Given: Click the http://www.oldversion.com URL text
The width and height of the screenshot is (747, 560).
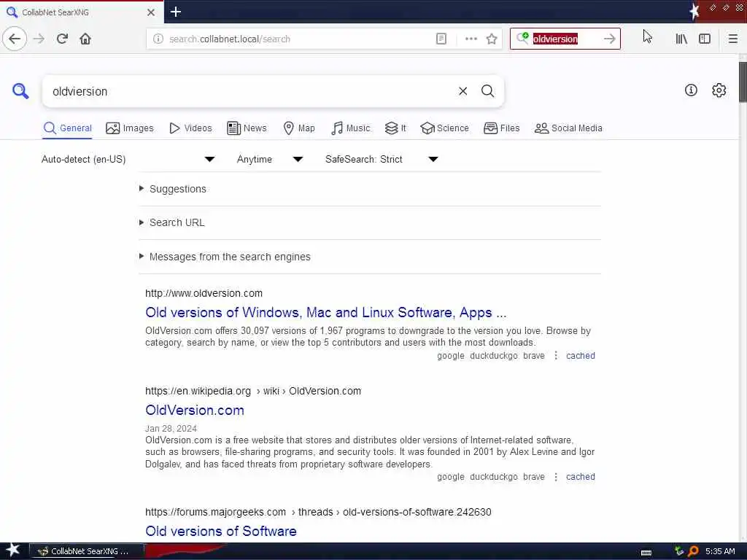Looking at the screenshot, I should (204, 293).
